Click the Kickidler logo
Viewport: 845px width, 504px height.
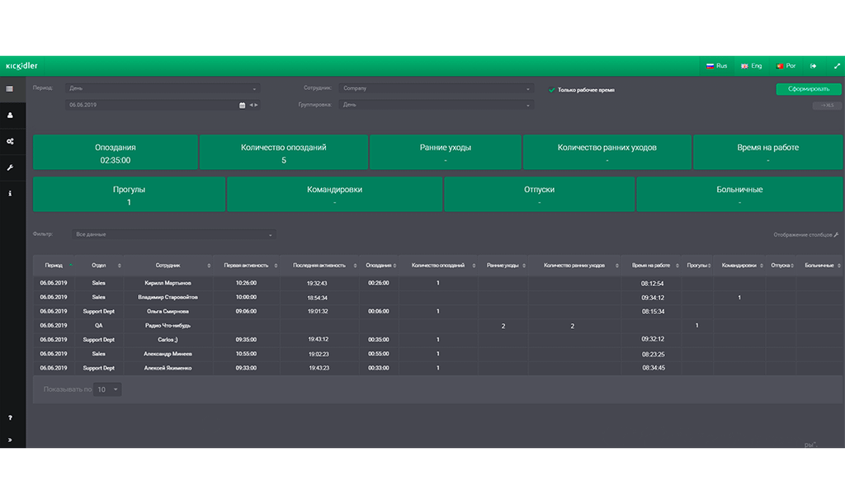point(21,66)
